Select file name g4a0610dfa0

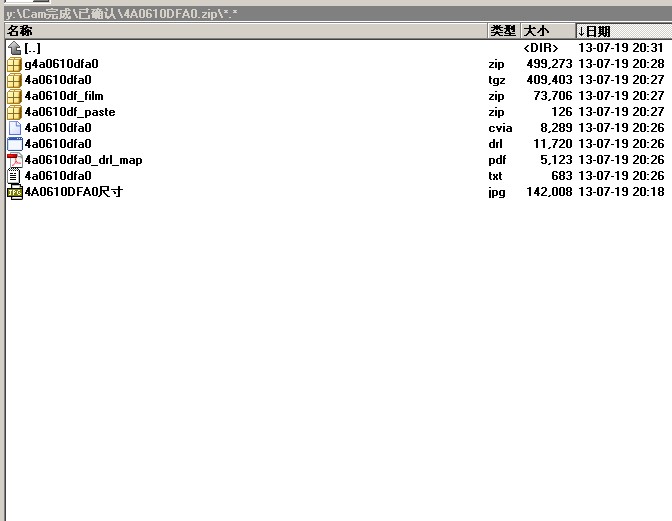[61, 64]
